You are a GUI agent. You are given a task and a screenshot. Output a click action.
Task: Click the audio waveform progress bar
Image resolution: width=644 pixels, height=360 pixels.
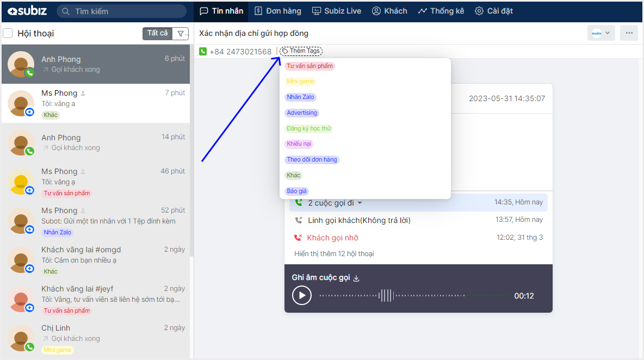click(414, 296)
